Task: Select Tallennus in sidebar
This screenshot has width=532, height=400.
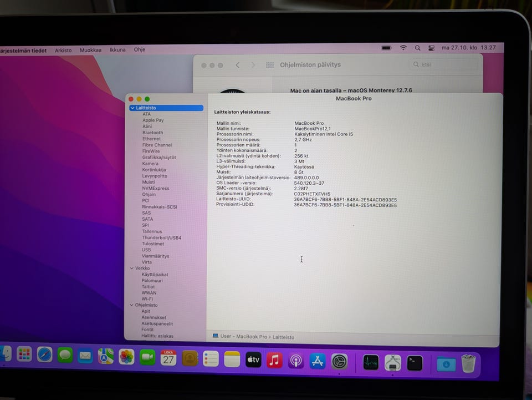Action: pos(152,231)
